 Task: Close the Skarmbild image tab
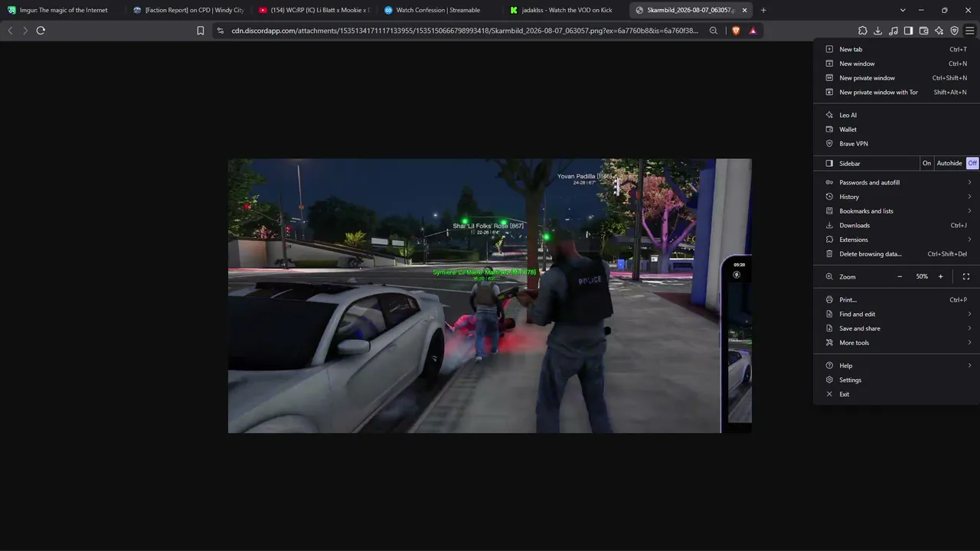click(x=744, y=10)
